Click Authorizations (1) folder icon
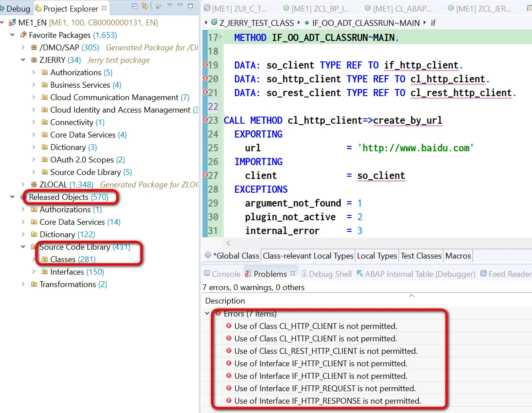Viewport: 532px width, 413px height. pyautogui.click(x=34, y=209)
